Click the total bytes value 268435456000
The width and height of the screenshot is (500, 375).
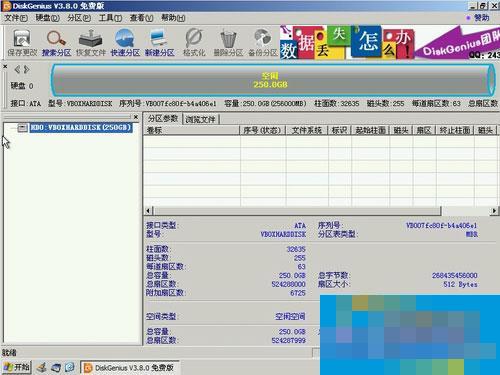[455, 276]
